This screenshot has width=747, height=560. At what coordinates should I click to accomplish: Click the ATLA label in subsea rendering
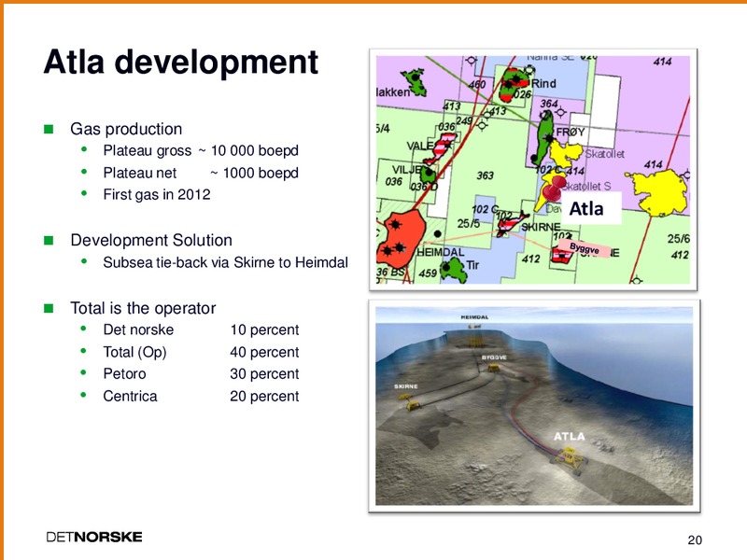[x=570, y=436]
